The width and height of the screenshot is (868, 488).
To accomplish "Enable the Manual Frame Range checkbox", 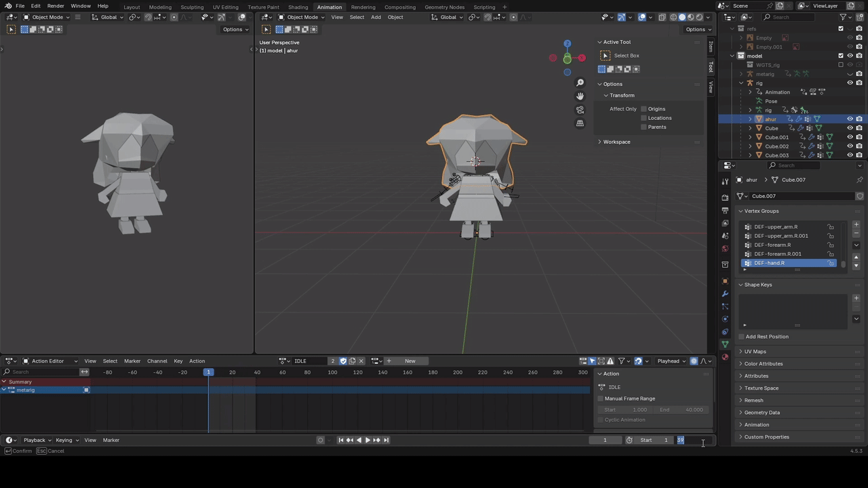I will [x=601, y=399].
